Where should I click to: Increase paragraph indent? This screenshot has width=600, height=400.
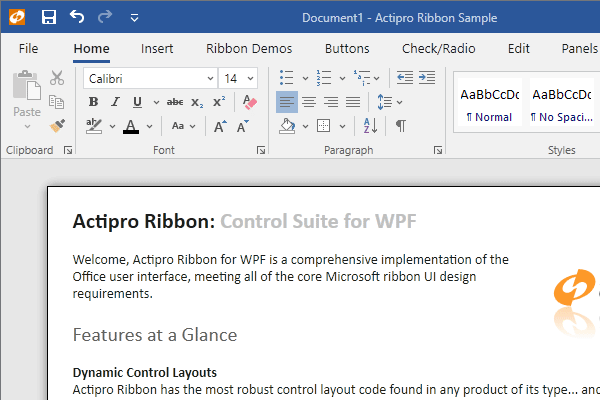coord(427,78)
